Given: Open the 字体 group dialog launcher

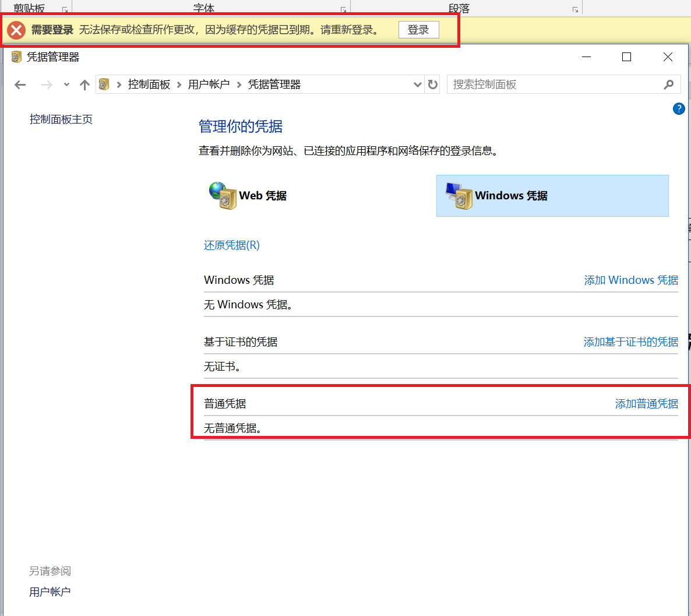Looking at the screenshot, I should point(343,9).
